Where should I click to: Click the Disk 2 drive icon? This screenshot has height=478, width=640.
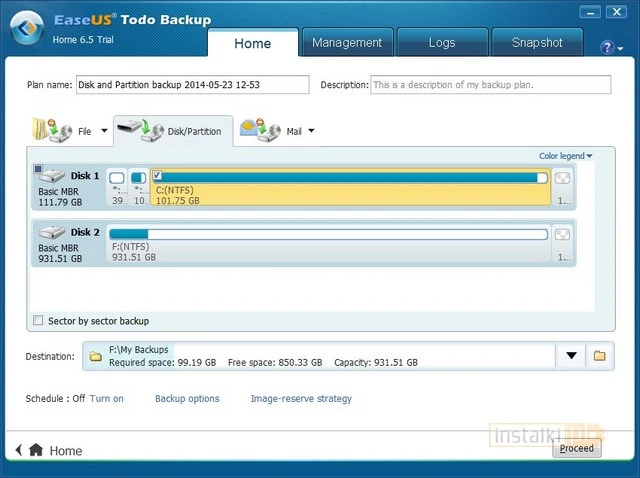click(52, 232)
